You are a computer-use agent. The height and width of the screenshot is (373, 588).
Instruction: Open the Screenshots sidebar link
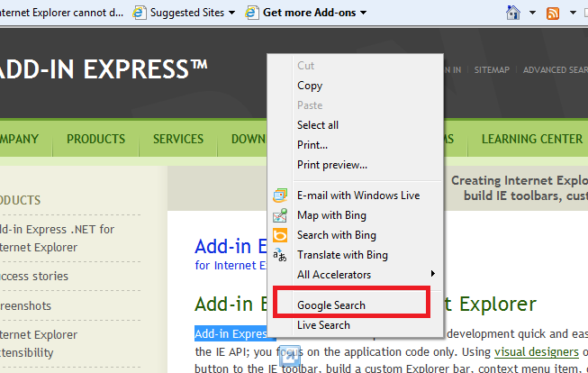(25, 305)
